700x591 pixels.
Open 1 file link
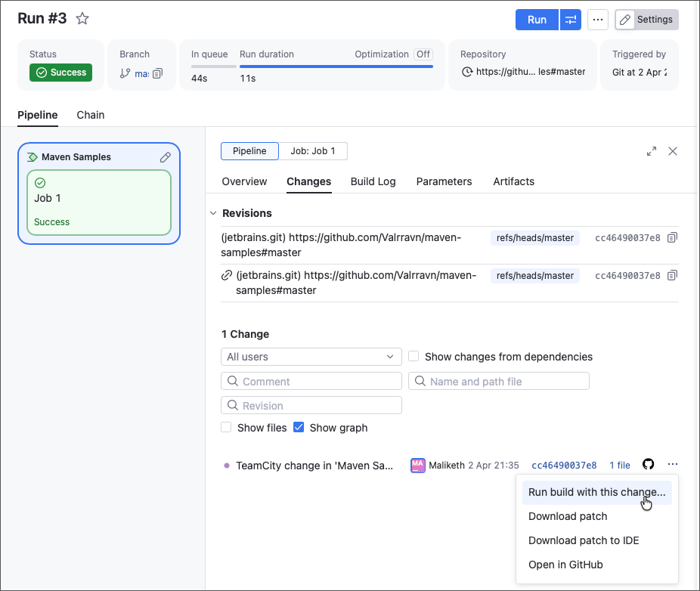coord(620,466)
